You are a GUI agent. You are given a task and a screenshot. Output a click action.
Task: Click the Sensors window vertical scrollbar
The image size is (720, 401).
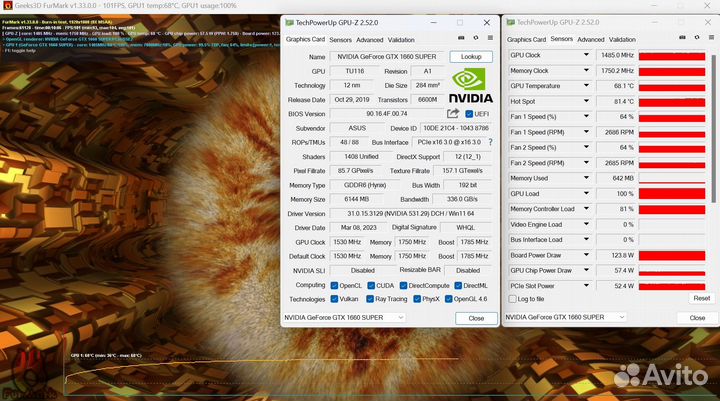[x=713, y=129]
